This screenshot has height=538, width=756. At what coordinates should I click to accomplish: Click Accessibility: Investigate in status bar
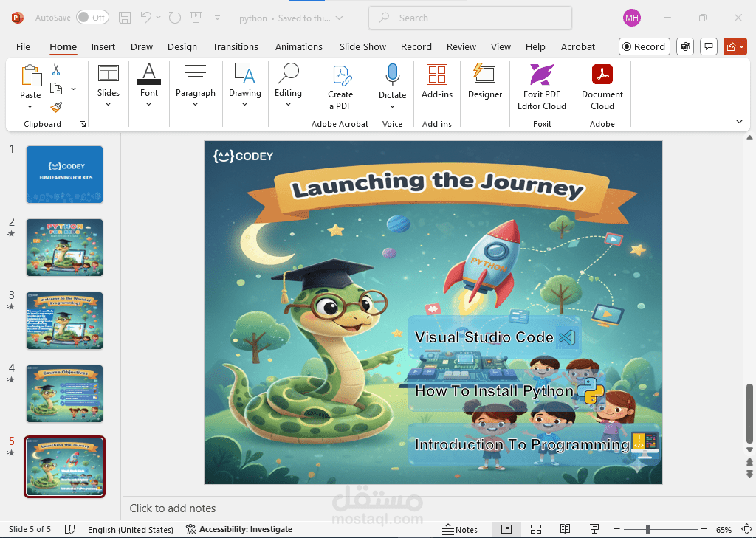[x=239, y=529]
